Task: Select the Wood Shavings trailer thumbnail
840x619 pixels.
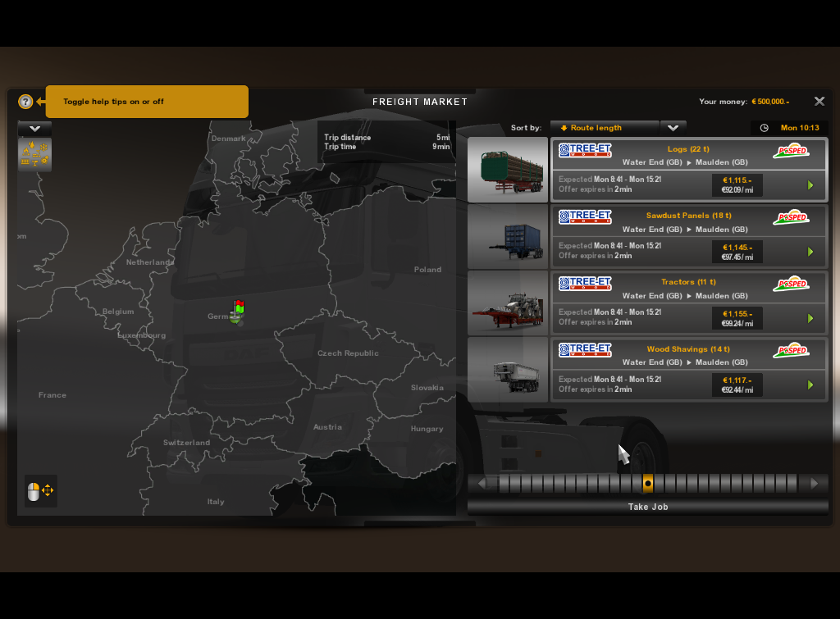Action: [x=508, y=370]
